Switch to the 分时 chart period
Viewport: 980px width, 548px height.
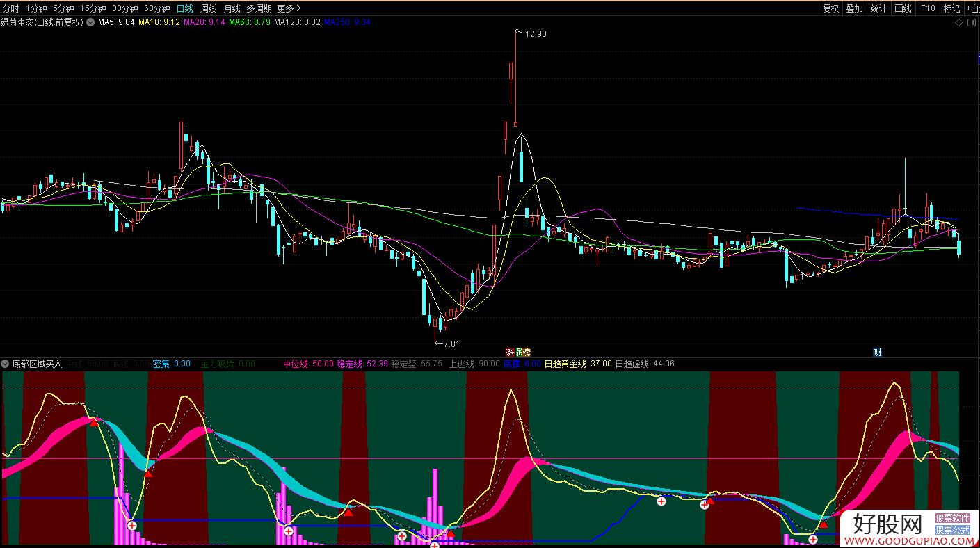click(10, 8)
